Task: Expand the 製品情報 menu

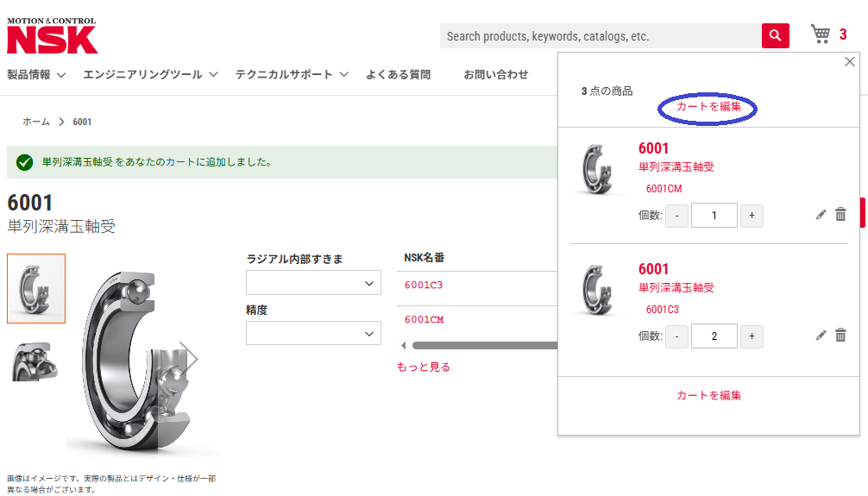Action: pos(36,75)
